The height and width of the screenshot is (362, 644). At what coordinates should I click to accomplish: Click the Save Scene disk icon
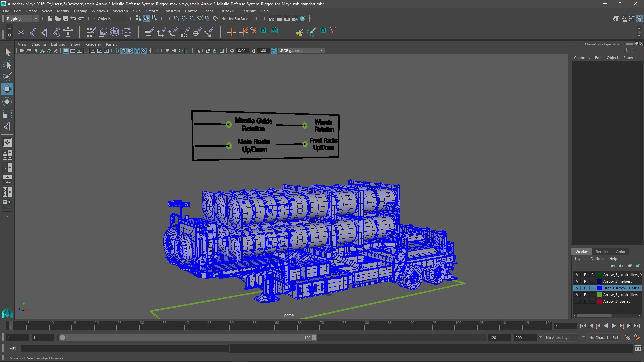(x=65, y=19)
